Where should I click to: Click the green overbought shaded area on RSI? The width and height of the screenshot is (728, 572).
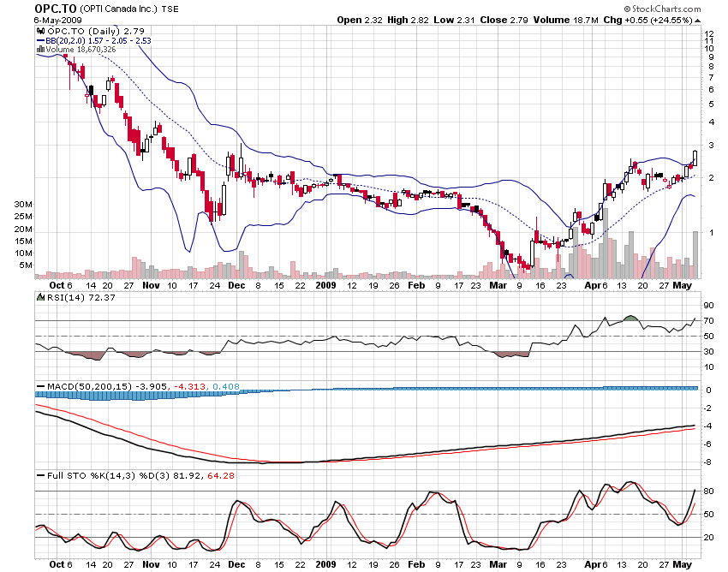pyautogui.click(x=631, y=318)
